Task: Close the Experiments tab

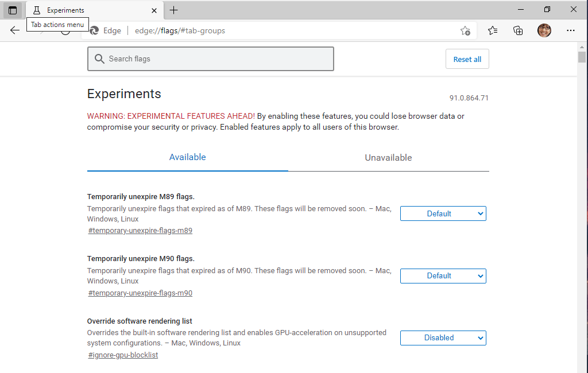Action: (x=154, y=10)
